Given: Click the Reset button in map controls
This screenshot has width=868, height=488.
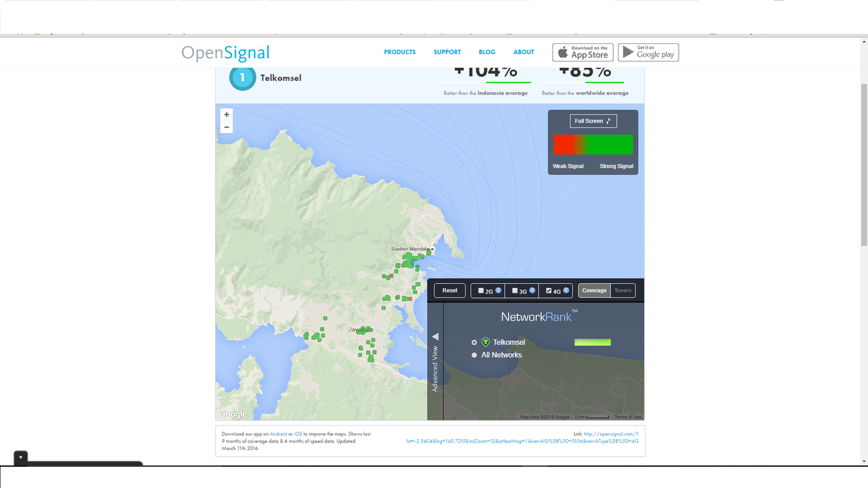Looking at the screenshot, I should pos(450,290).
